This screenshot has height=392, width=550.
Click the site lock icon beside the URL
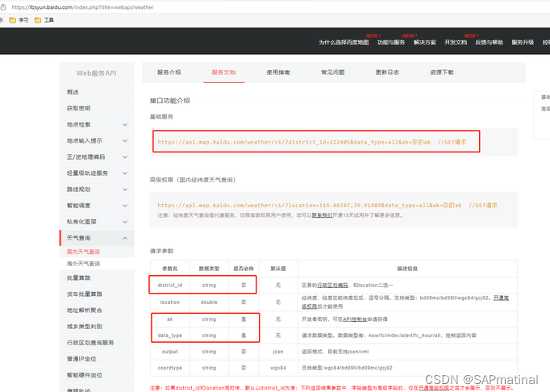coord(3,7)
